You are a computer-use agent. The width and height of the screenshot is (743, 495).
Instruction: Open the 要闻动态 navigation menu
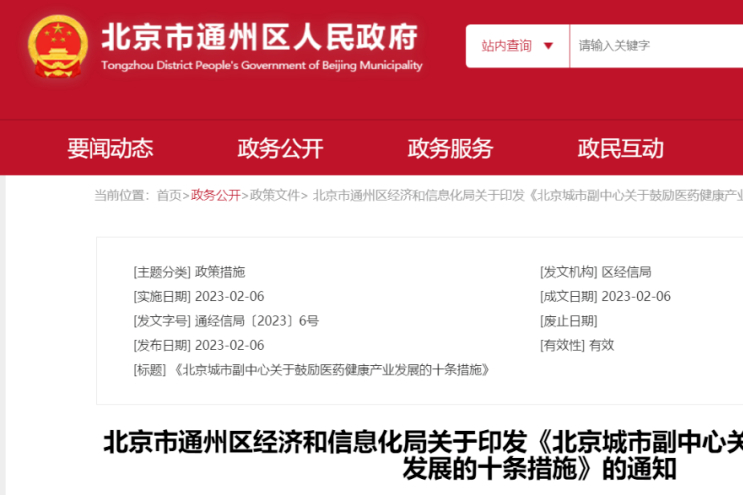[x=110, y=148]
